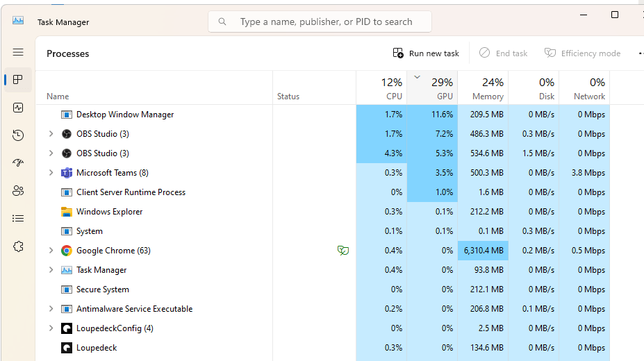Expand the OBS Studio group using 486.3 MB
Screen dimensions: 644x361
coord(51,134)
